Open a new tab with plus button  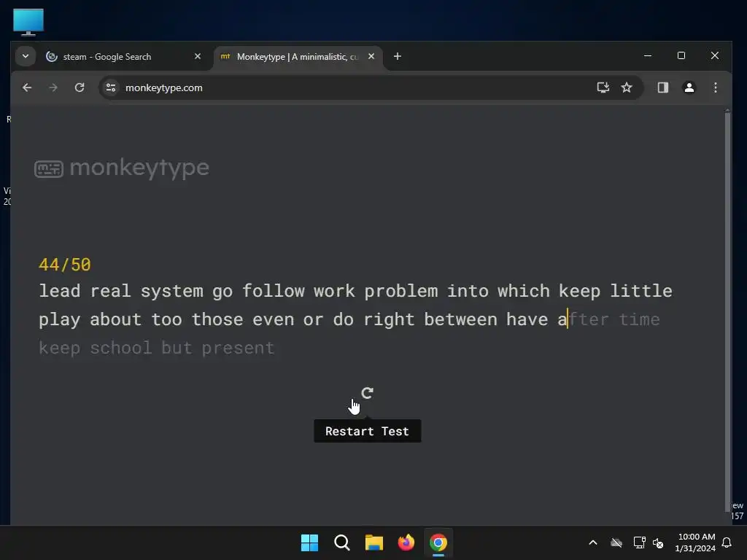(398, 56)
